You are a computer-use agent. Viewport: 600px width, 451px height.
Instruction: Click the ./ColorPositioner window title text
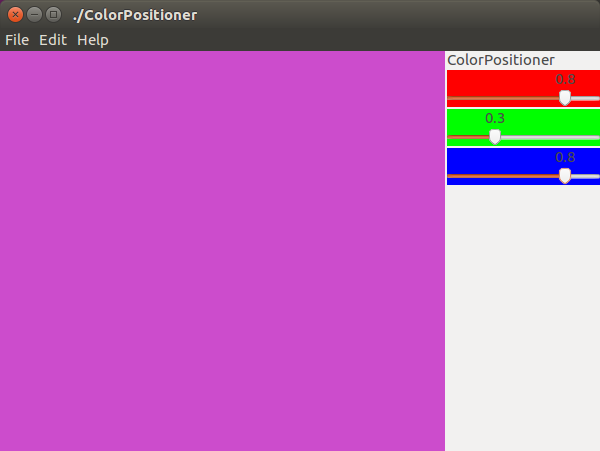pos(135,15)
